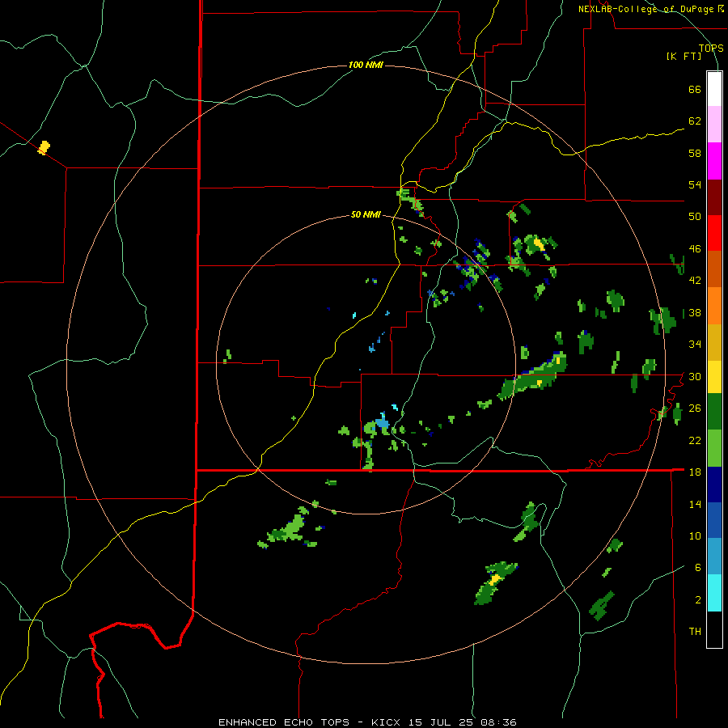Click the 66 legend value

[695, 90]
